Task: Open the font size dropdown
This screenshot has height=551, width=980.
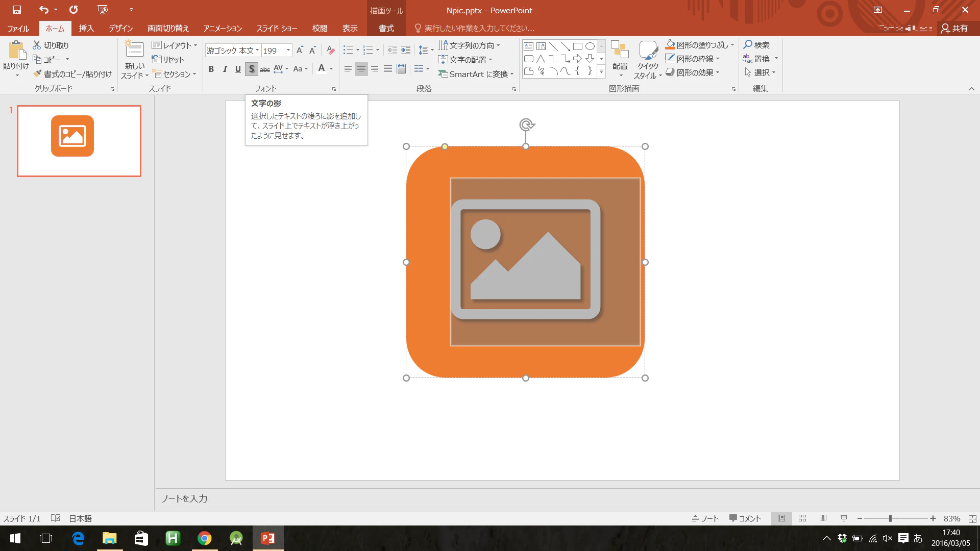Action: [288, 50]
